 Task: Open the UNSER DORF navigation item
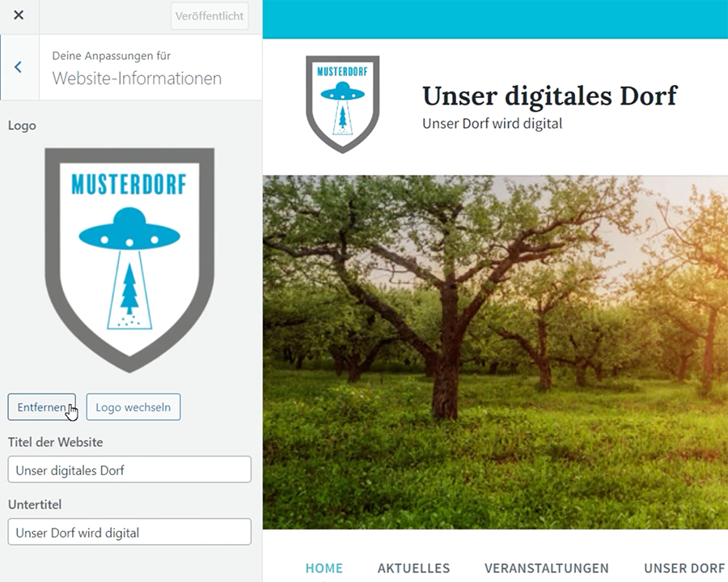click(x=684, y=568)
